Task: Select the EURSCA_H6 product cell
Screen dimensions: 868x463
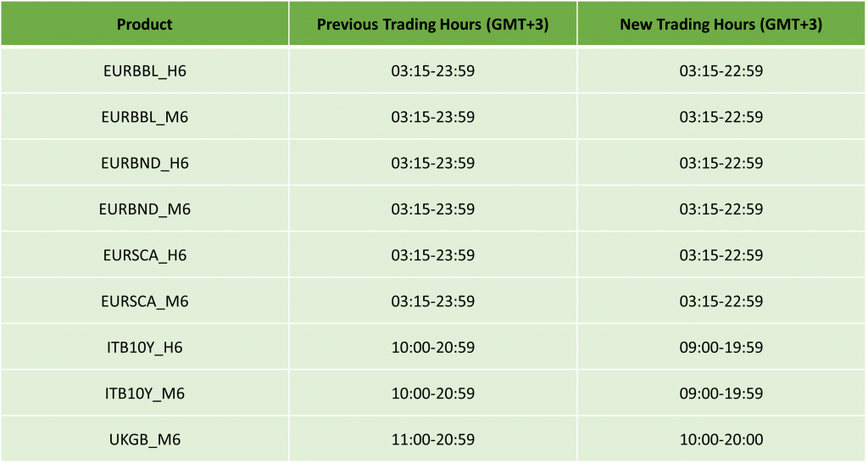Action: pyautogui.click(x=144, y=255)
